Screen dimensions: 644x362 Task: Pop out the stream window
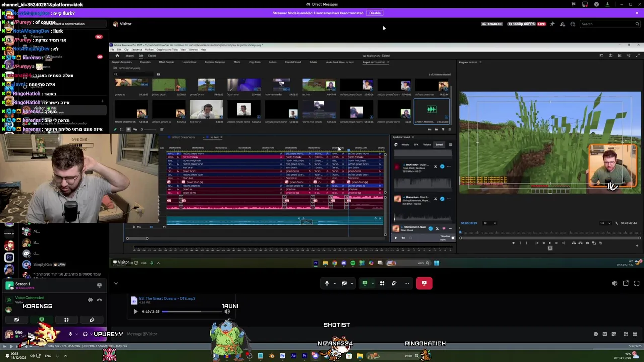click(626, 283)
